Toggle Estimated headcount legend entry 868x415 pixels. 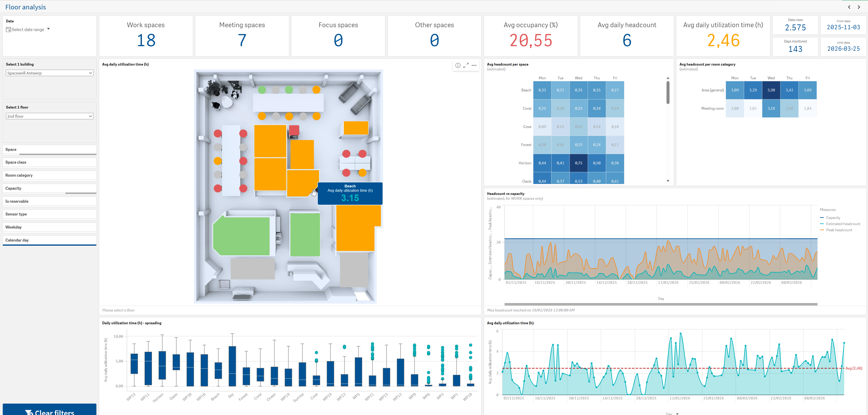840,224
